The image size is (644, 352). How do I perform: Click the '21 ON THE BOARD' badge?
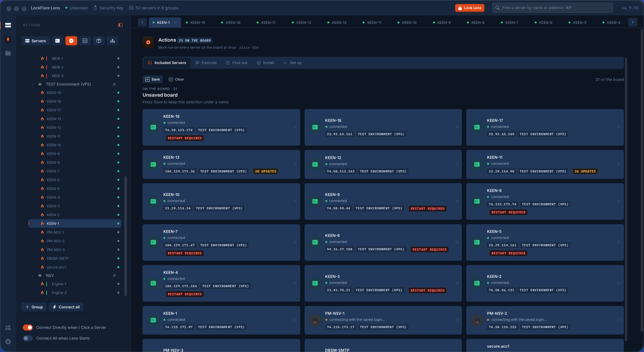(195, 41)
